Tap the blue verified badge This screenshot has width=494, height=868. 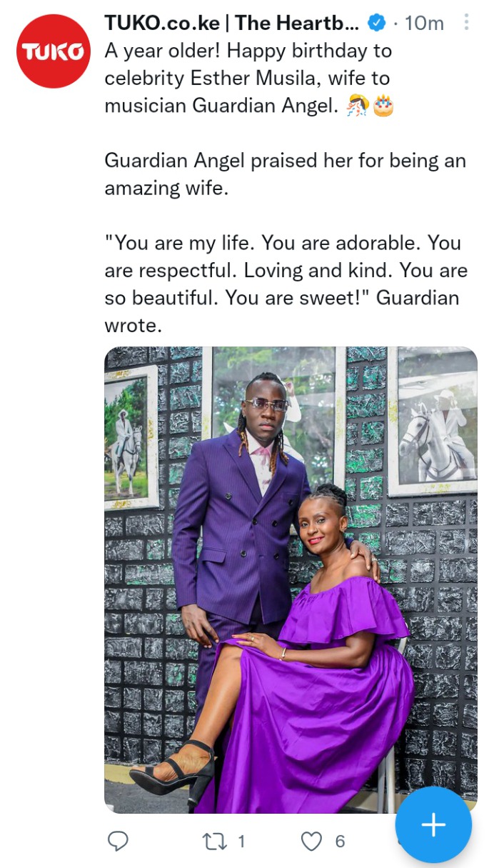coord(375,24)
